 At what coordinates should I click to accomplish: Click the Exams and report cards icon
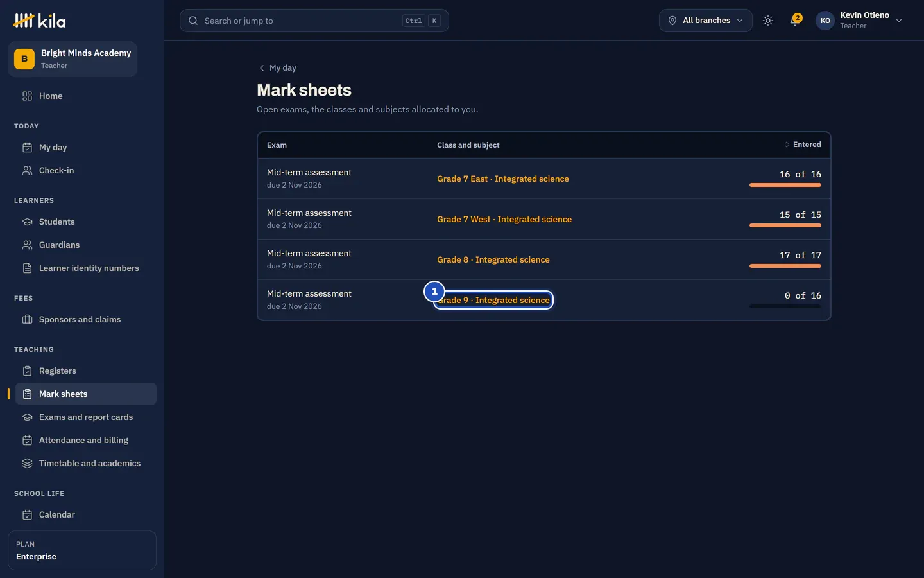pos(27,417)
